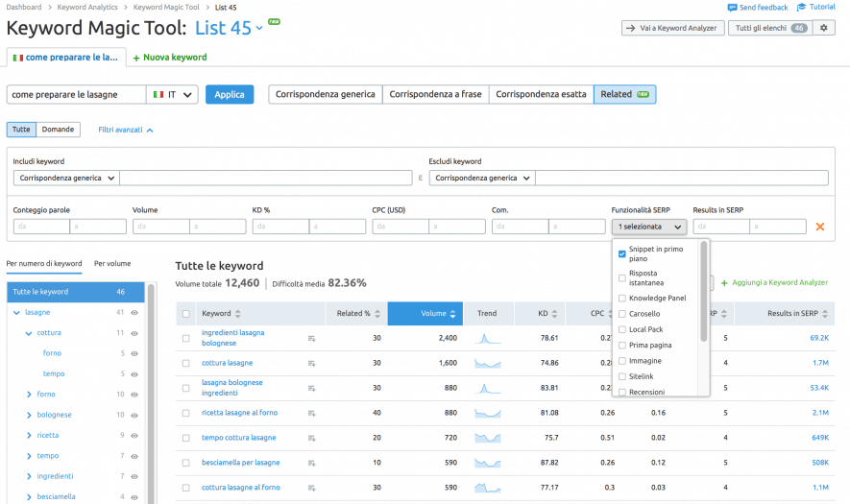Enable Carosello SERP feature filter
This screenshot has width=850, height=504.
pyautogui.click(x=621, y=314)
